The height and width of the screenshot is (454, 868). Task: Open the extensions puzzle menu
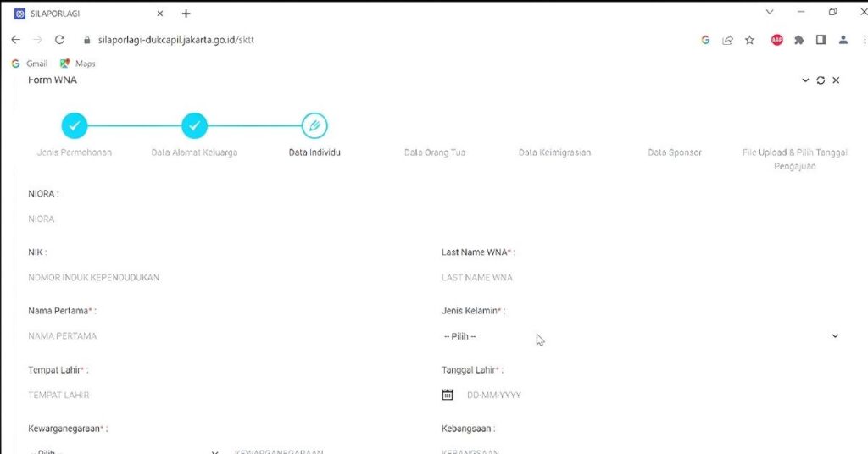798,40
